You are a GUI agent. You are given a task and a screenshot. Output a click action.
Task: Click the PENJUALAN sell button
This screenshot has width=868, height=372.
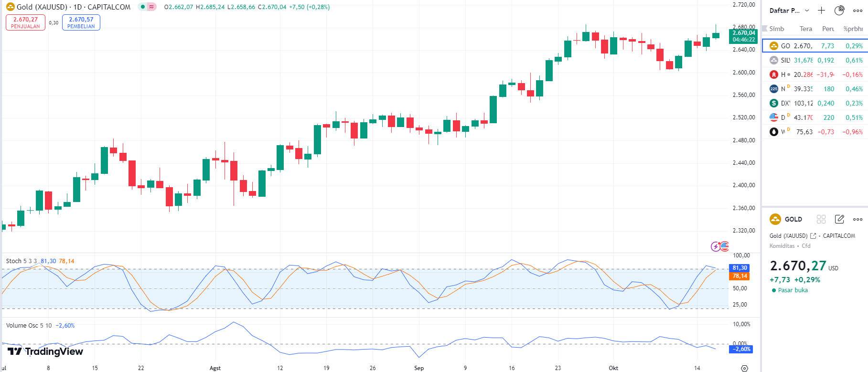click(x=25, y=22)
